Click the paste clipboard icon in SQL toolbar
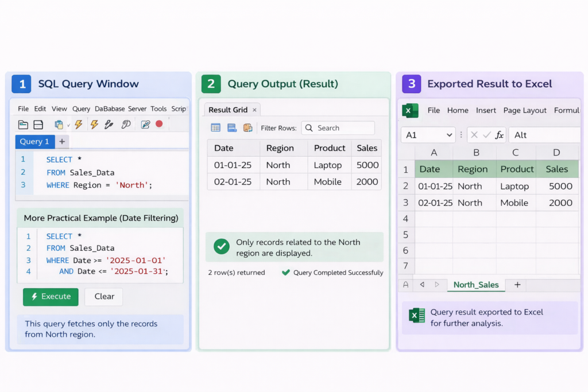The image size is (588, 392). (x=59, y=125)
